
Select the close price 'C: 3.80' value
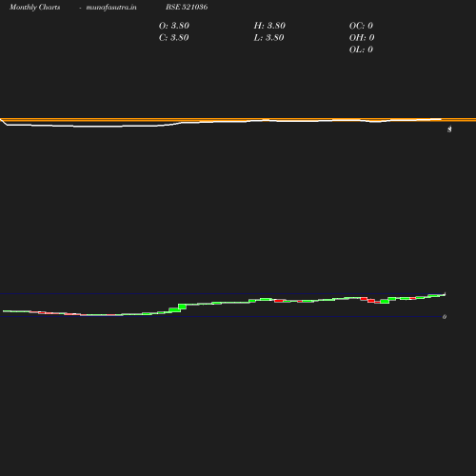[174, 37]
